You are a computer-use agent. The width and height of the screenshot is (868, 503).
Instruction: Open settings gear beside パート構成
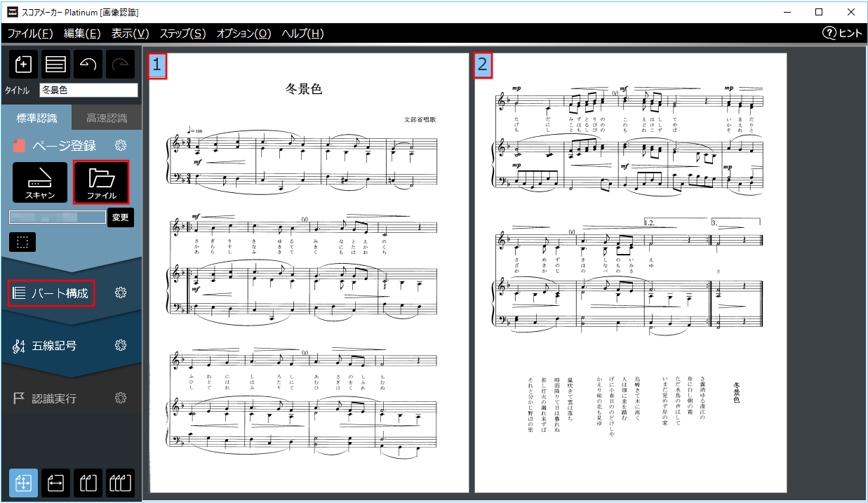[x=121, y=293]
